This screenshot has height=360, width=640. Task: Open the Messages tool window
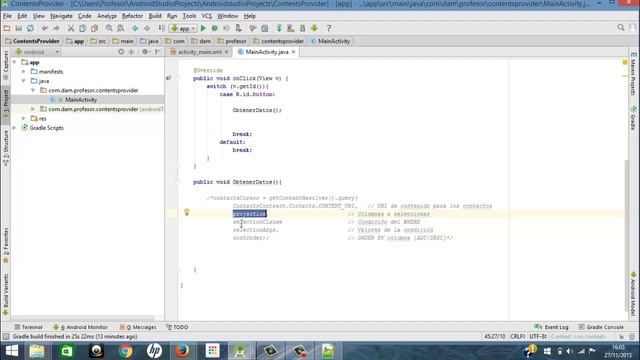point(138,327)
